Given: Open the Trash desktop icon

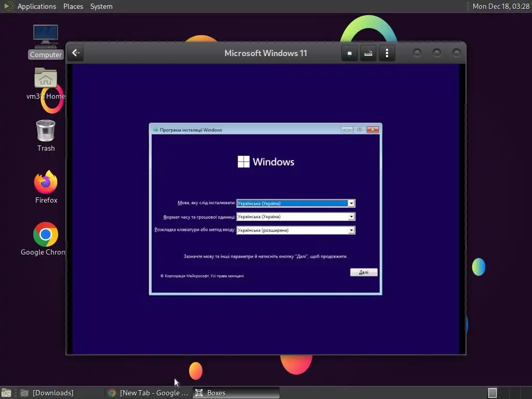Looking at the screenshot, I should [x=46, y=136].
